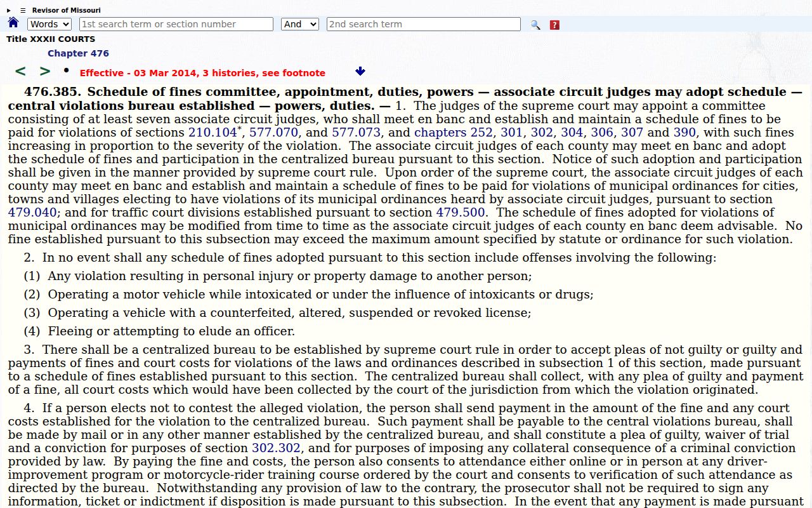This screenshot has width=812, height=508.
Task: Click '(4) Fleeing or attempting to elude an officer.'
Action: (x=159, y=331)
